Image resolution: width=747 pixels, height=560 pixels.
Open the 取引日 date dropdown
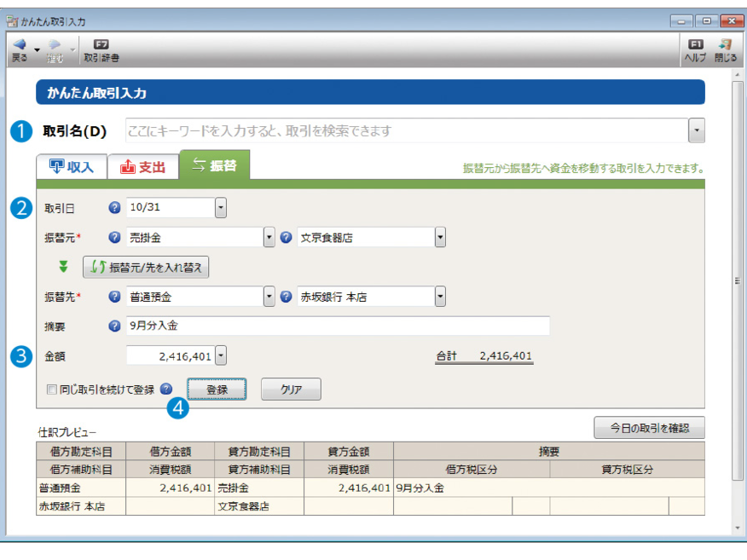(220, 207)
